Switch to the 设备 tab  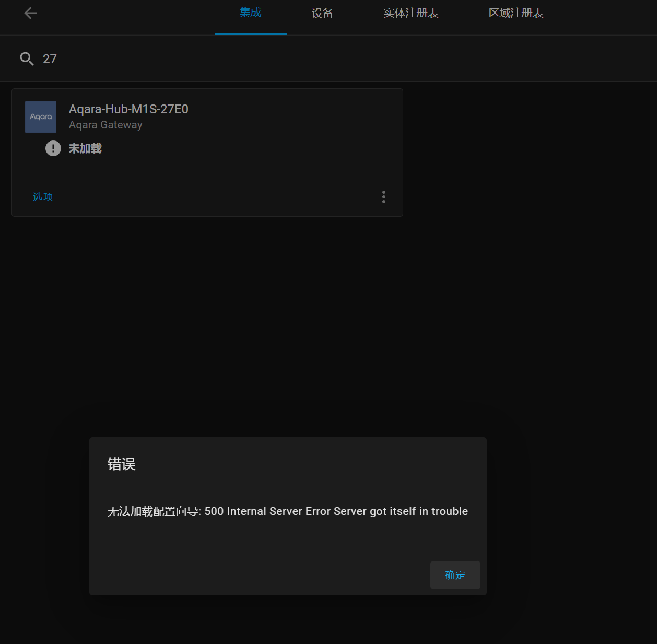(x=322, y=13)
